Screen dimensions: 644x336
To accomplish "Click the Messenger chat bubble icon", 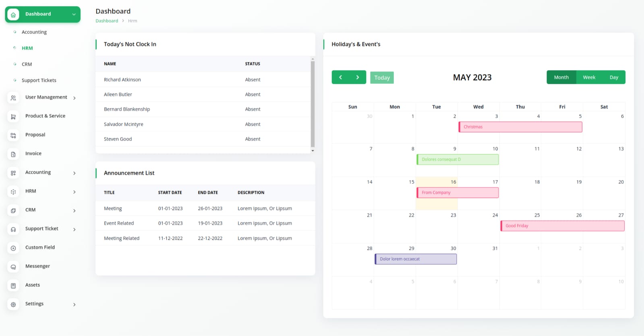I will coord(13,267).
